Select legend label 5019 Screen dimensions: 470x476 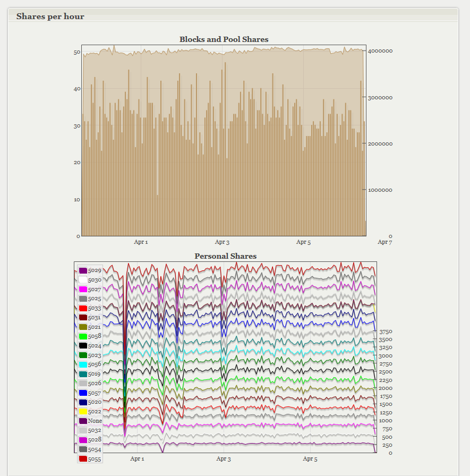click(95, 374)
